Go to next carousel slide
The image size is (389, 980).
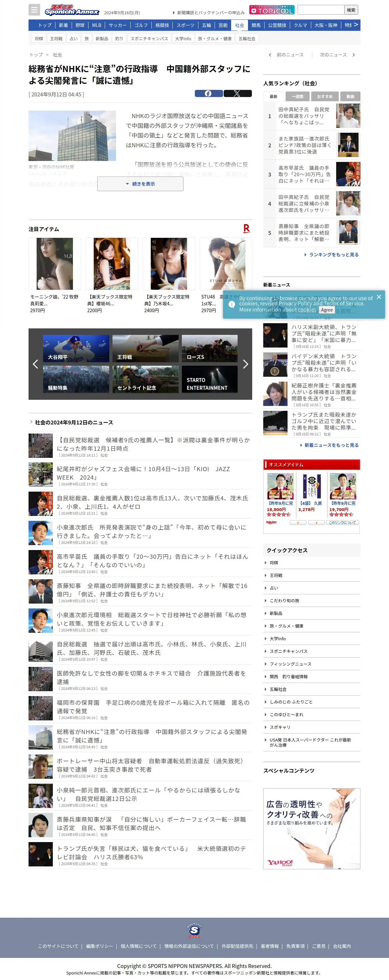pos(245,364)
